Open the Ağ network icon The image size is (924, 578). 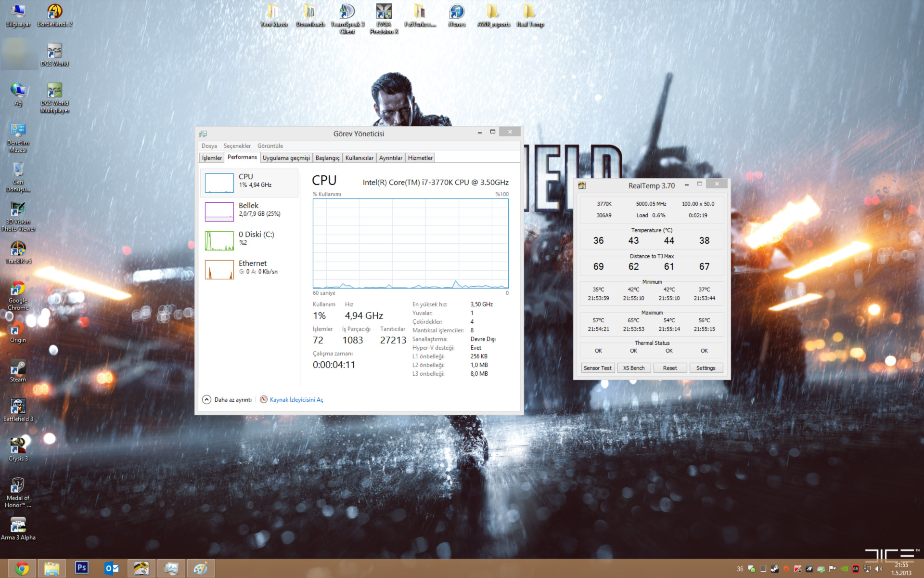pyautogui.click(x=18, y=94)
